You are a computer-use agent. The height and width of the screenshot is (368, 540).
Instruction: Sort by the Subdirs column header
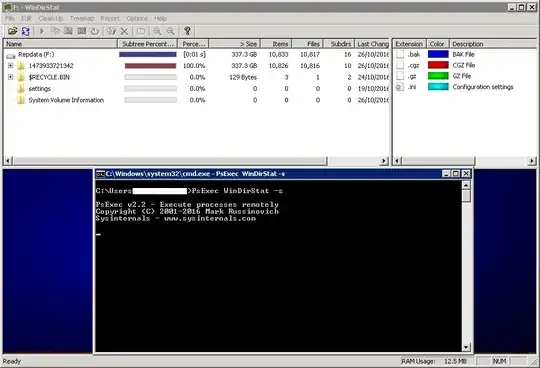tap(339, 44)
